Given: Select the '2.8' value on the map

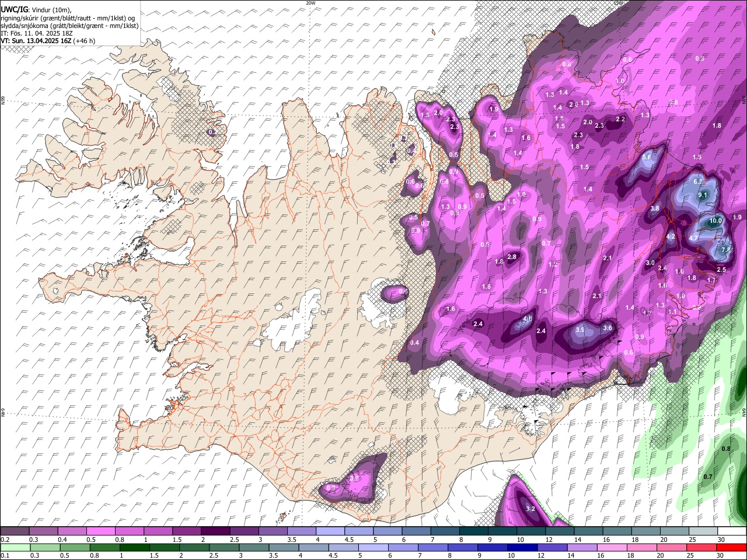Looking at the screenshot, I should 512,257.
